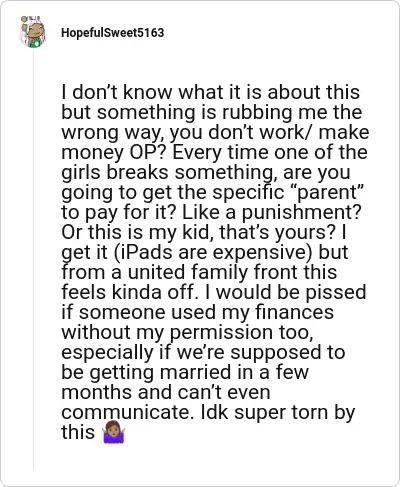Click the phrase "Idk super torn by"
Screen dimensions: 400x487
pyautogui.click(x=278, y=412)
